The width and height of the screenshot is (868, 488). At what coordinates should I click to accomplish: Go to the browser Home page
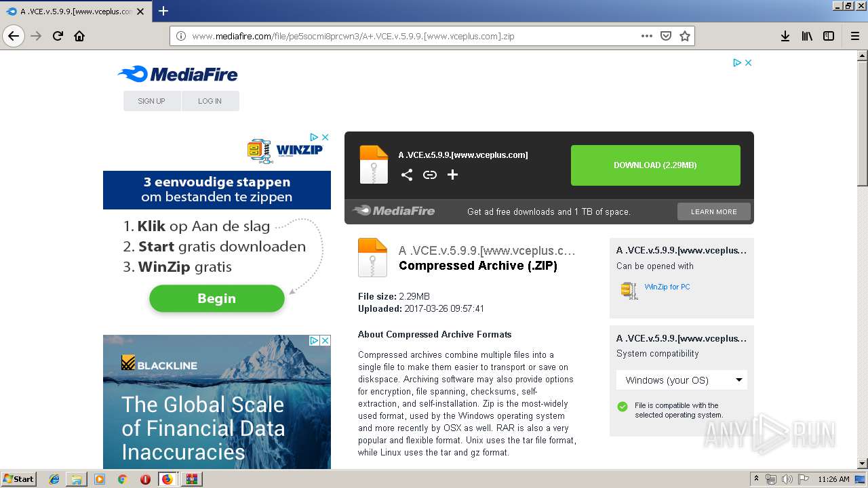[x=79, y=36]
